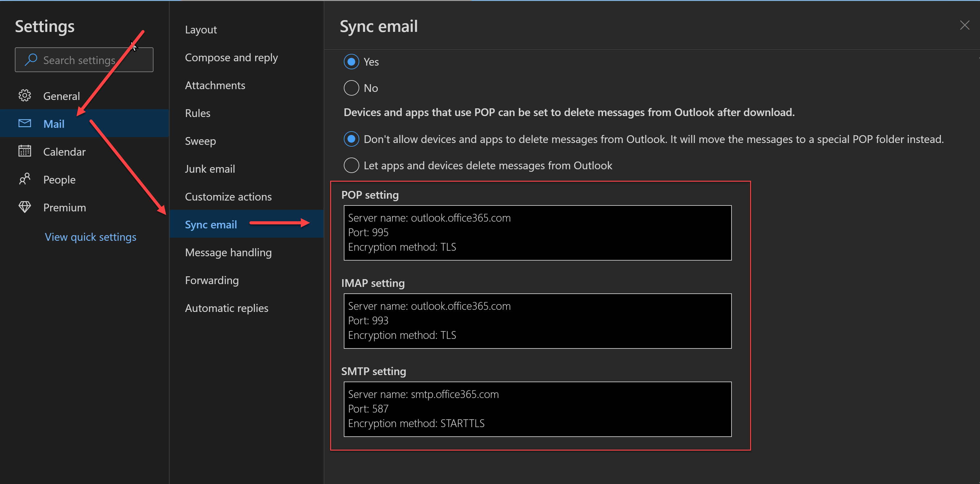
Task: Click the Mail envelope icon
Action: pos(25,123)
